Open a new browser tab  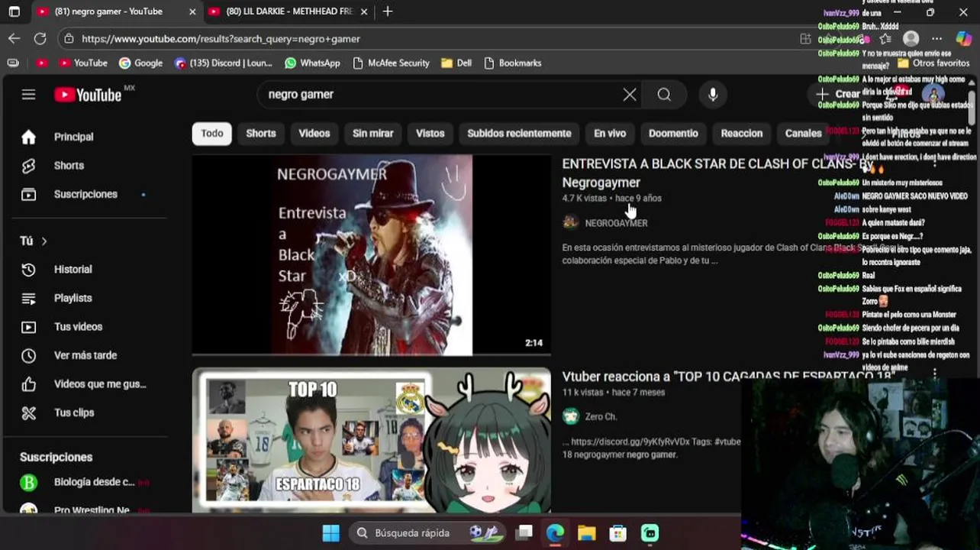(388, 11)
